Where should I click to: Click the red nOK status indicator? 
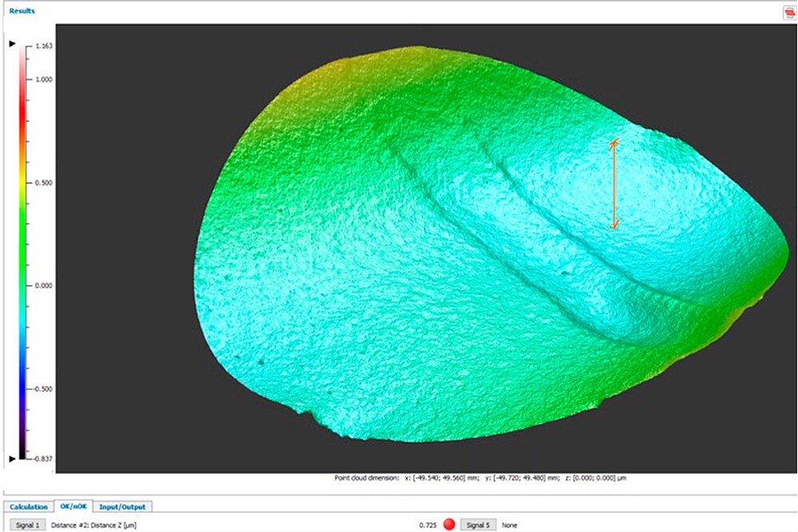pyautogui.click(x=448, y=525)
